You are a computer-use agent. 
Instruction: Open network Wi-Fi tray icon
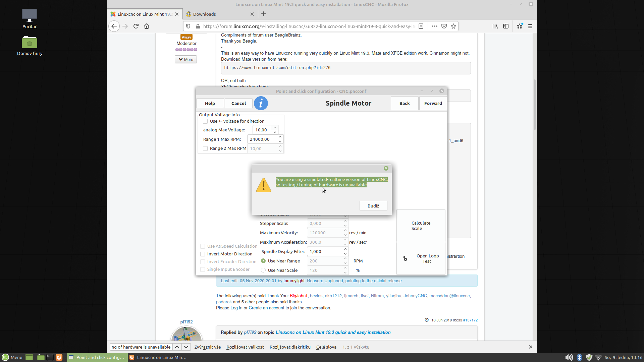click(x=598, y=357)
